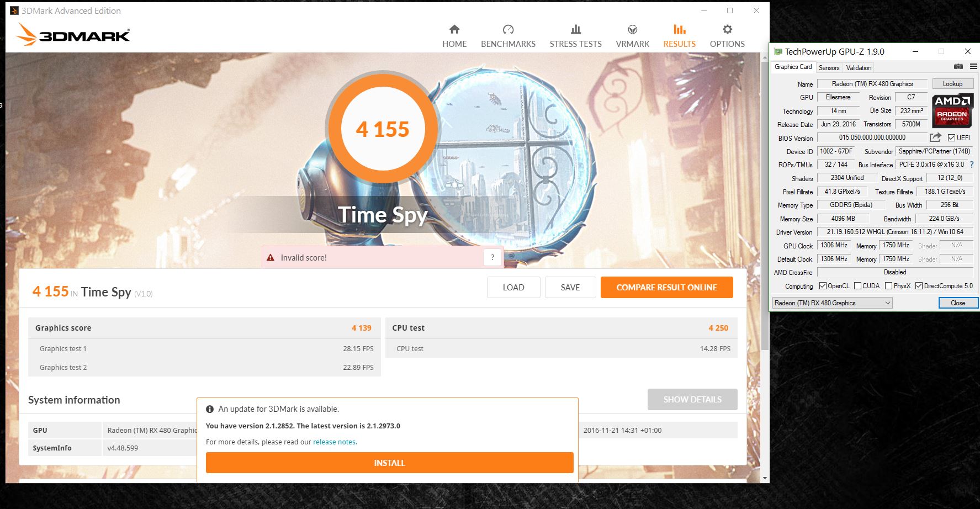Image resolution: width=980 pixels, height=509 pixels.
Task: Switch to the Graphics Card tab
Action: click(793, 67)
